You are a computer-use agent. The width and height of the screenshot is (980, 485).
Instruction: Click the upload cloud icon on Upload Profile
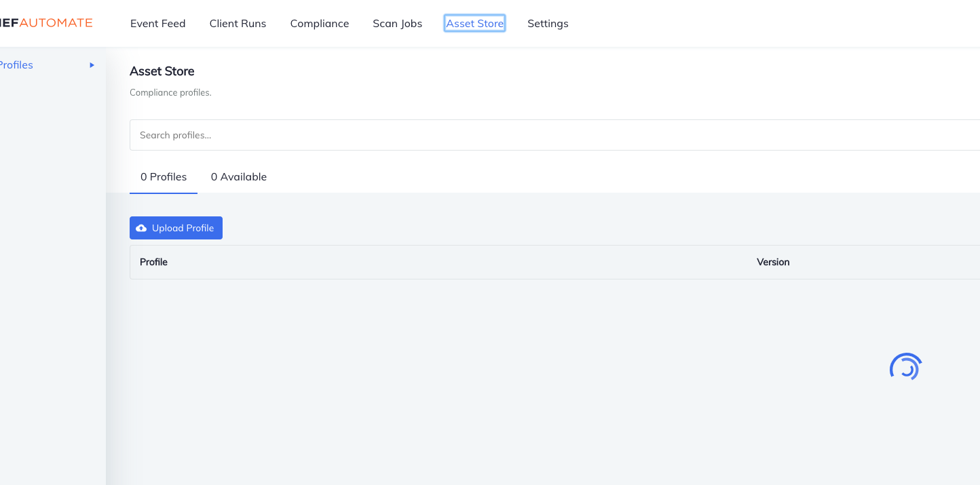[141, 228]
